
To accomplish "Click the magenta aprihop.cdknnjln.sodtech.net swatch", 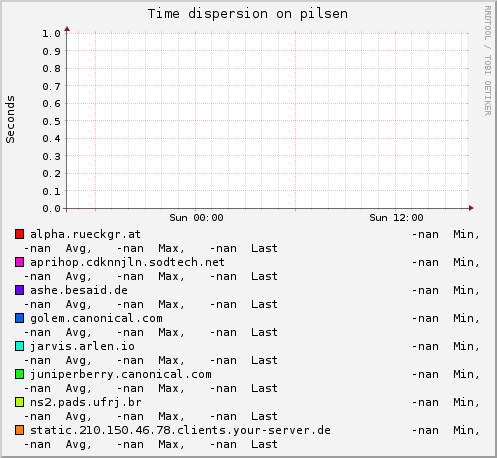I will (x=19, y=262).
